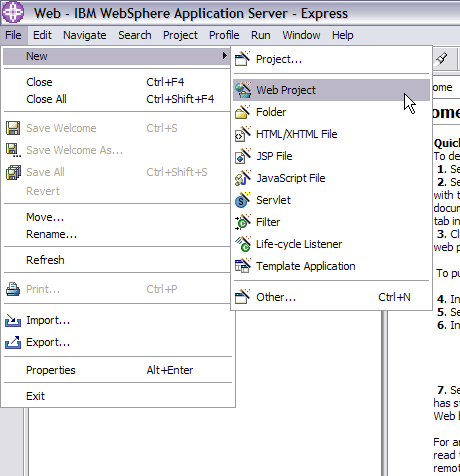Screen dimensions: 460x476
Task: Click the Save Welcome floppy icon
Action: click(13, 128)
